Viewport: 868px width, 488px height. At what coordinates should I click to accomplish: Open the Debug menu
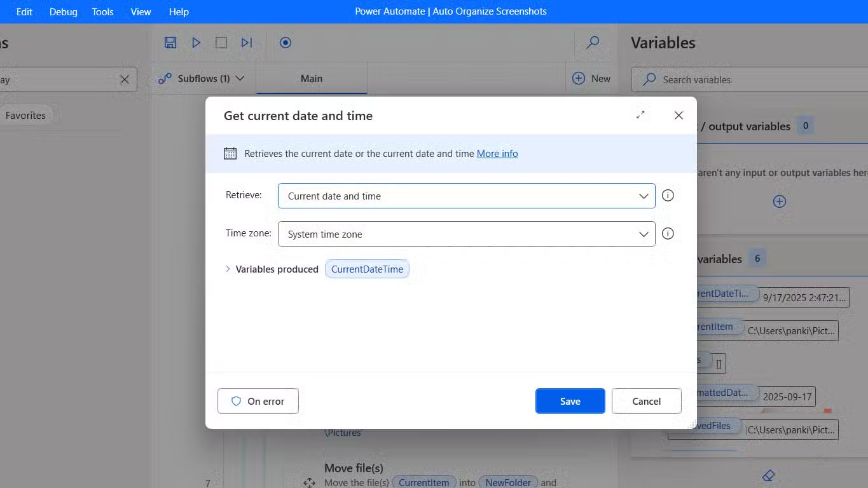[64, 11]
